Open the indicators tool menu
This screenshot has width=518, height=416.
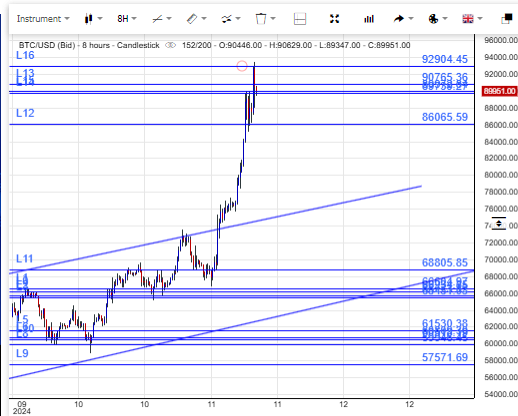(x=231, y=19)
